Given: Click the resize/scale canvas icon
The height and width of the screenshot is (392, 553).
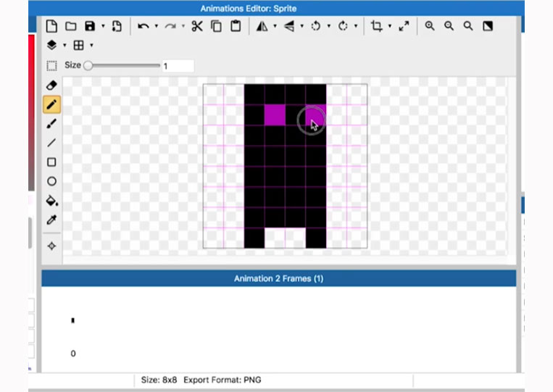Looking at the screenshot, I should coord(404,26).
